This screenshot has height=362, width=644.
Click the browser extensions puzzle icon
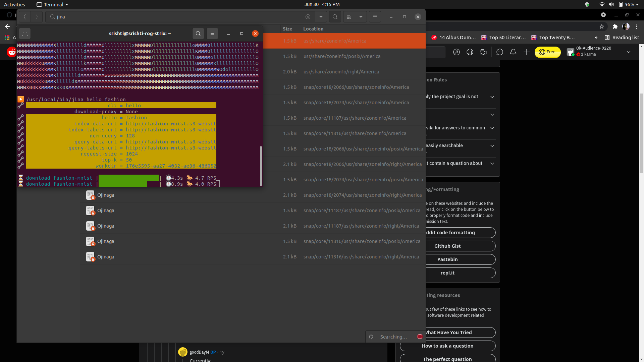coord(615,26)
